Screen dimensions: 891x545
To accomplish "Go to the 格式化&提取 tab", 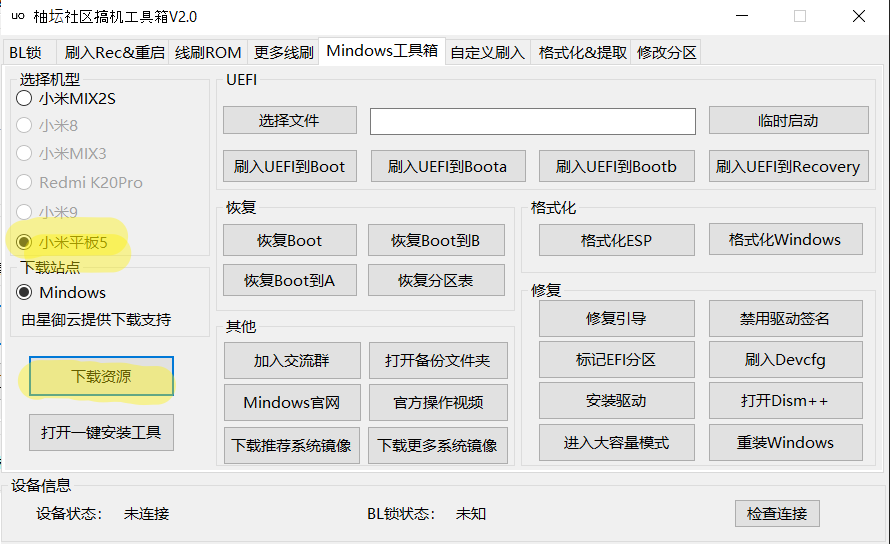I will point(582,52).
